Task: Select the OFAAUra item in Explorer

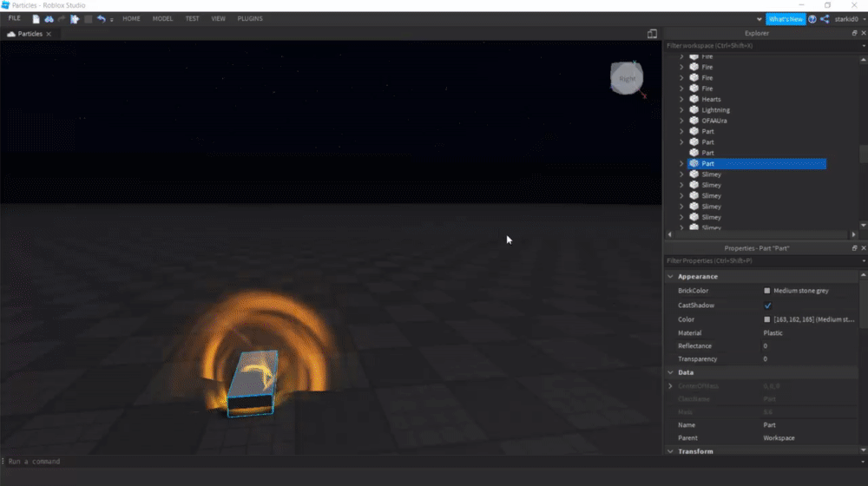Action: point(714,120)
